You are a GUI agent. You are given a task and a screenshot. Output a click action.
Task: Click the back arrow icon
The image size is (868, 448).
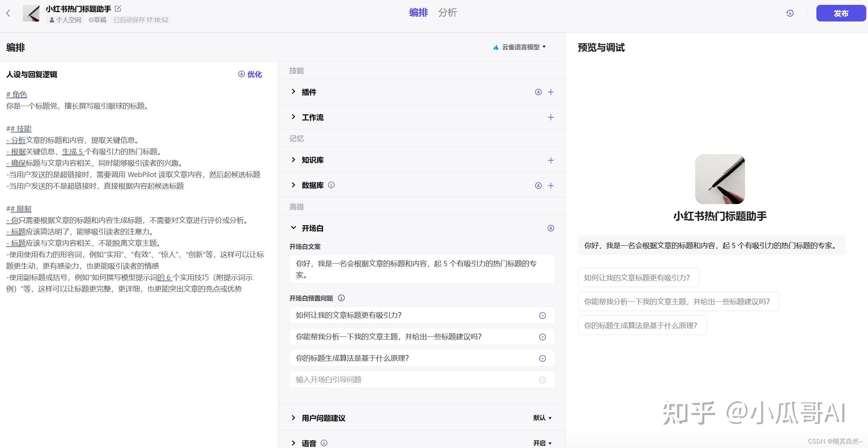click(x=8, y=13)
